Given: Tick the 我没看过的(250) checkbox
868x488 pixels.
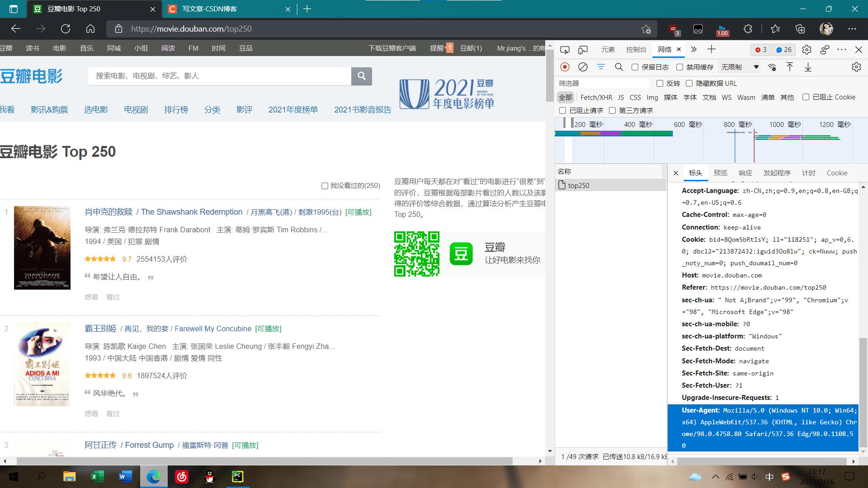Looking at the screenshot, I should [x=325, y=186].
